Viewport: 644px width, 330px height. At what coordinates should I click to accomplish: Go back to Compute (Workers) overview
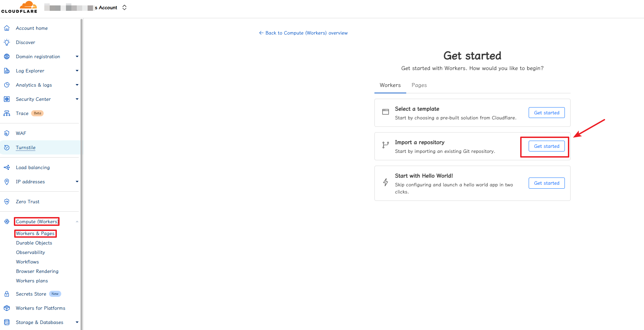tap(303, 33)
